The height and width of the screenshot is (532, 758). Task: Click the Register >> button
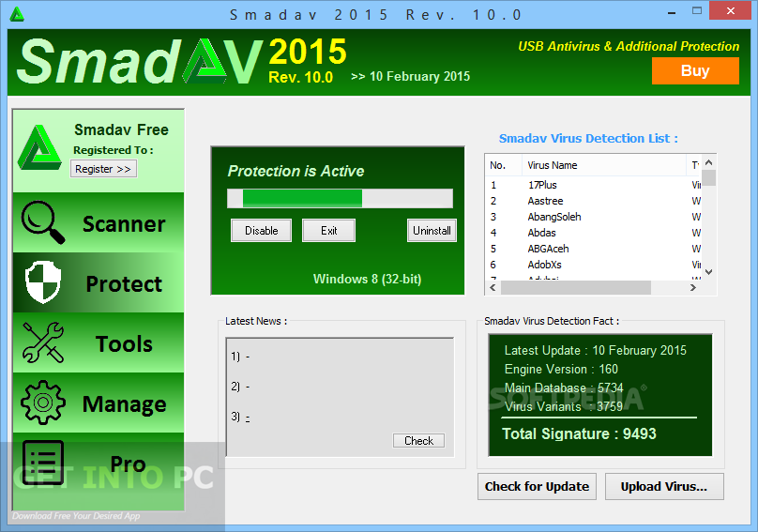pos(103,169)
